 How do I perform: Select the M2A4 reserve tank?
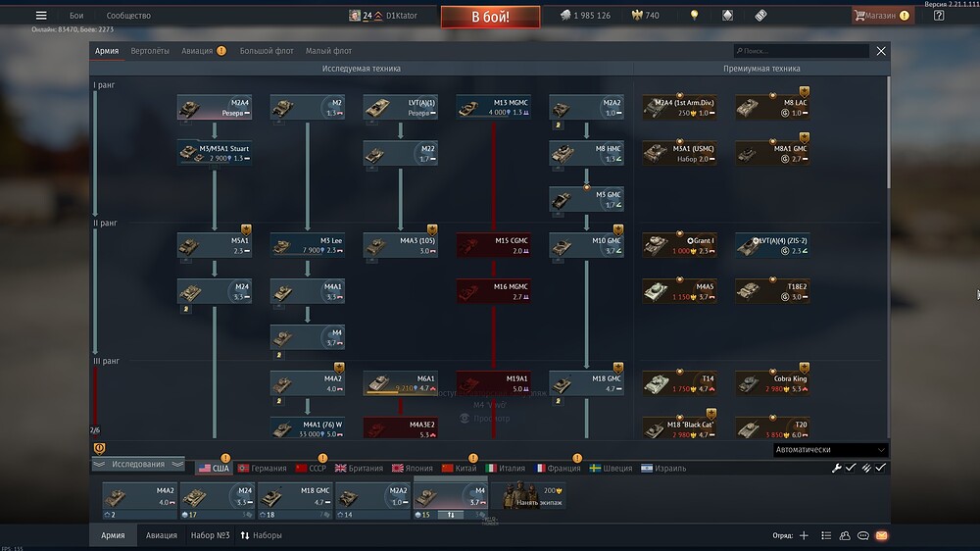(x=215, y=108)
